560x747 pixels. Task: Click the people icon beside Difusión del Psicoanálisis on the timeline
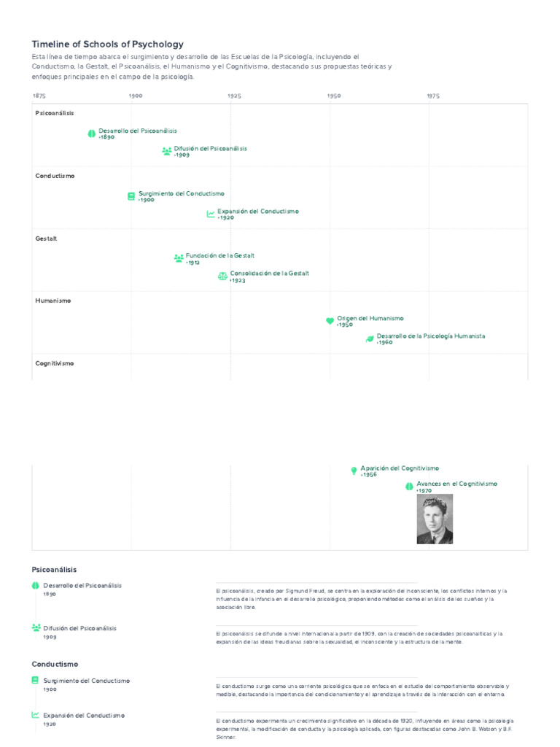[167, 152]
